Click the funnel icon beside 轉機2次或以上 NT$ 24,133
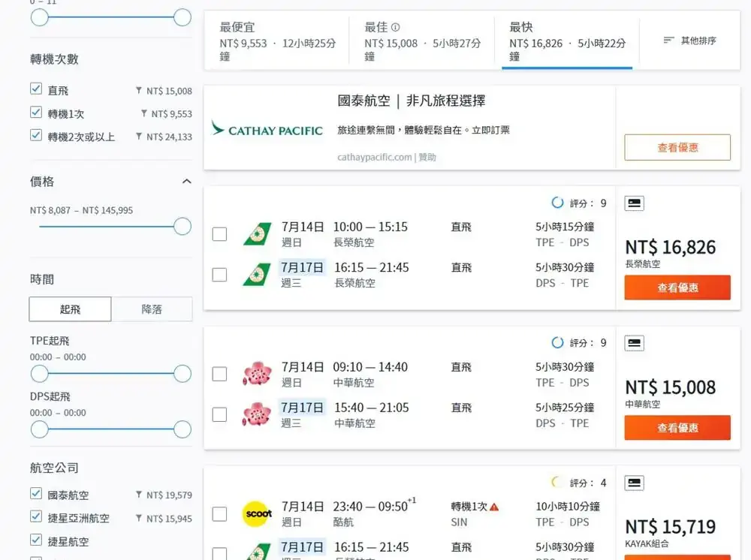Viewport: 751px width, 560px height. pyautogui.click(x=138, y=137)
